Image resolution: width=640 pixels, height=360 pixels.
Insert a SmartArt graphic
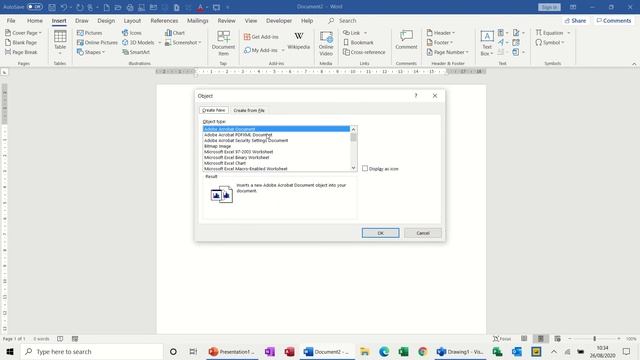pos(136,52)
